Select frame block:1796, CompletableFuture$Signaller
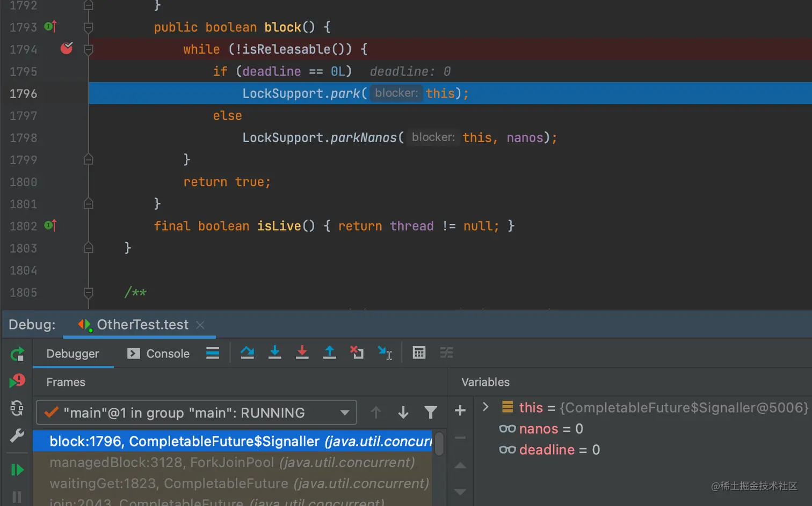812x506 pixels. [232, 441]
